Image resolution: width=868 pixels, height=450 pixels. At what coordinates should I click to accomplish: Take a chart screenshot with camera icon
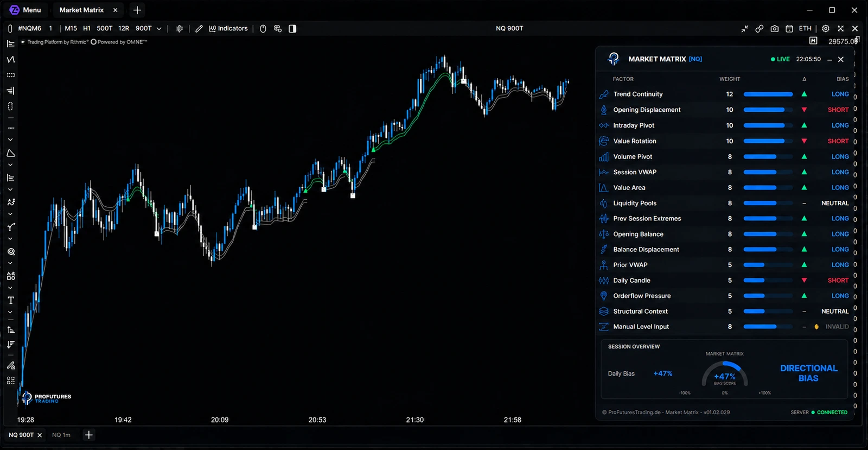[774, 28]
